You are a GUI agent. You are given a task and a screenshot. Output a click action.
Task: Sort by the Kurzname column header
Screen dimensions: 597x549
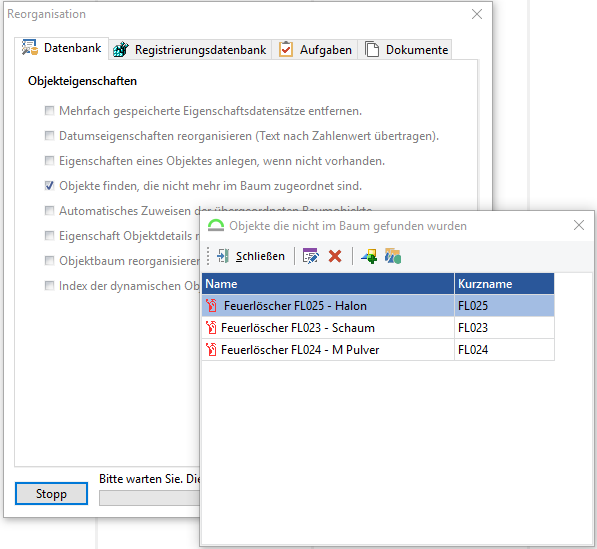tap(504, 284)
